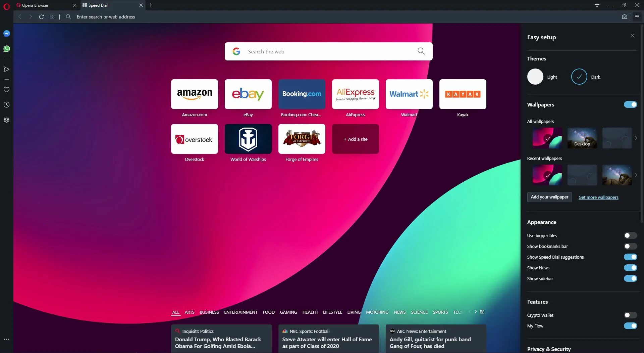
Task: Open sidebar three-dot setup menu
Action: click(6, 339)
